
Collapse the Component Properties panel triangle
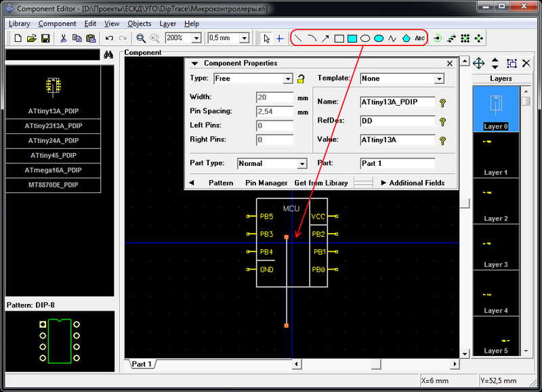tap(194, 64)
